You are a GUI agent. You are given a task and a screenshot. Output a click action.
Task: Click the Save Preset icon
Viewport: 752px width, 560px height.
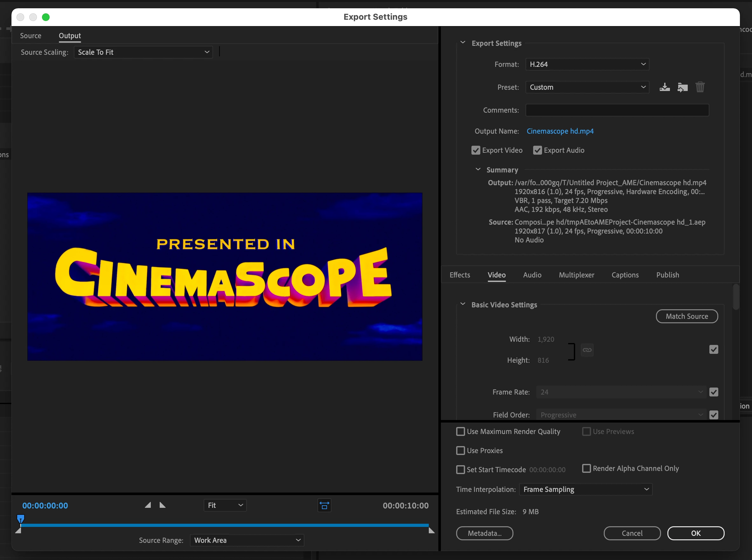664,87
